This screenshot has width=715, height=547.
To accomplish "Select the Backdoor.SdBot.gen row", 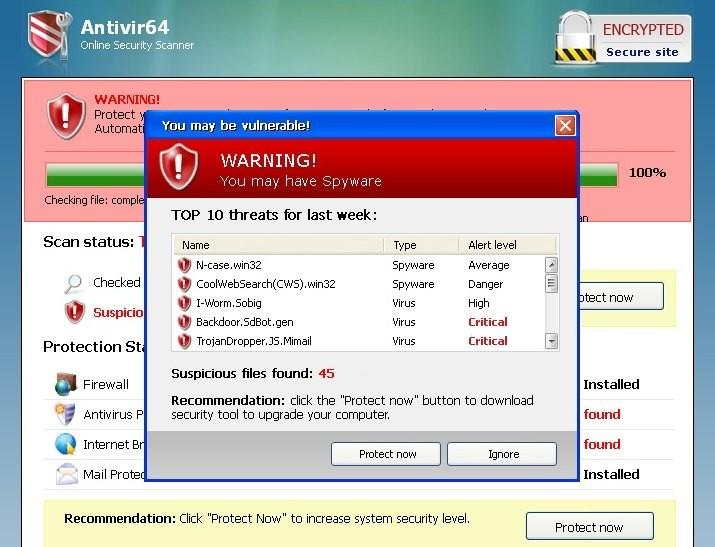I will pyautogui.click(x=359, y=322).
